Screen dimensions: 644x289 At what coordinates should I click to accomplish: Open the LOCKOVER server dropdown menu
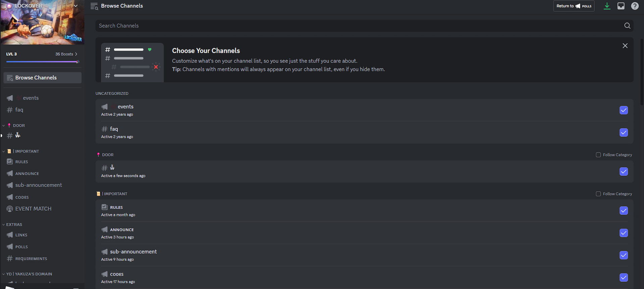76,6
